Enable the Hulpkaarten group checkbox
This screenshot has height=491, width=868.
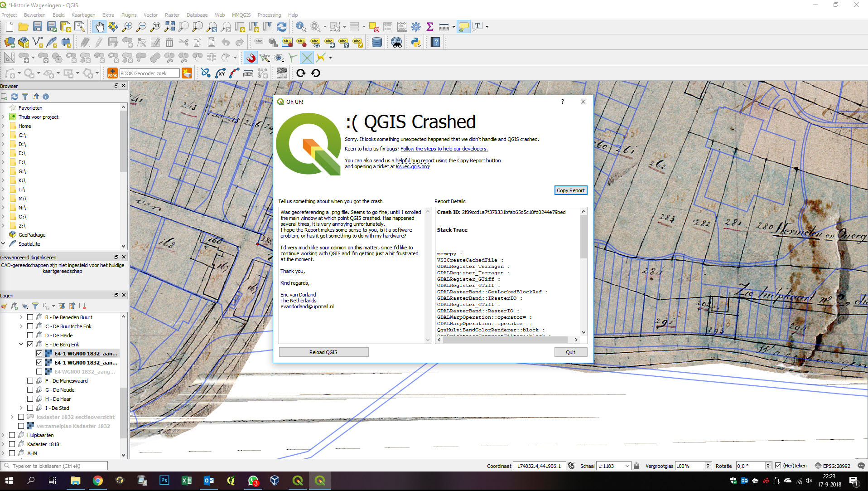pyautogui.click(x=12, y=435)
